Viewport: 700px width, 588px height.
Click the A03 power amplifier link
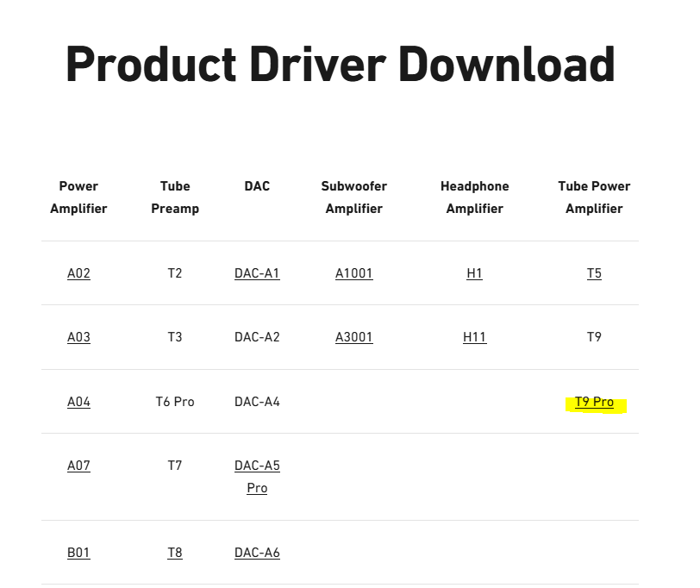[x=78, y=337]
